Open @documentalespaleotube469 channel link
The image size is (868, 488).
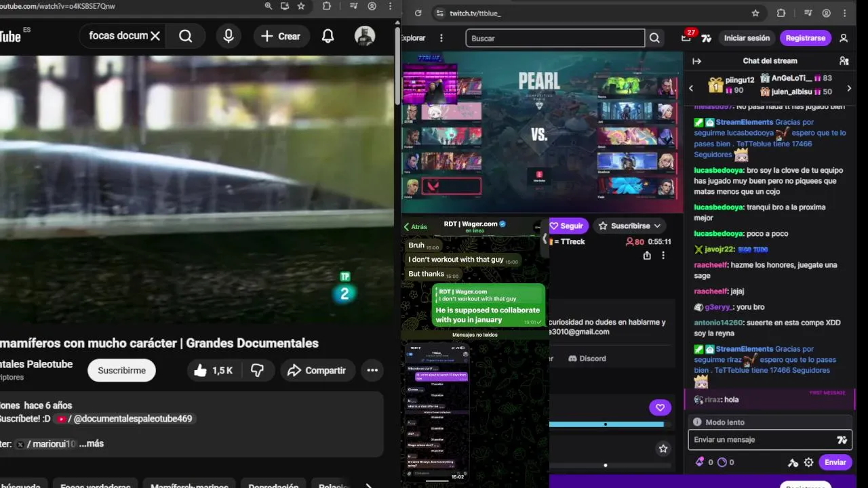[125, 419]
